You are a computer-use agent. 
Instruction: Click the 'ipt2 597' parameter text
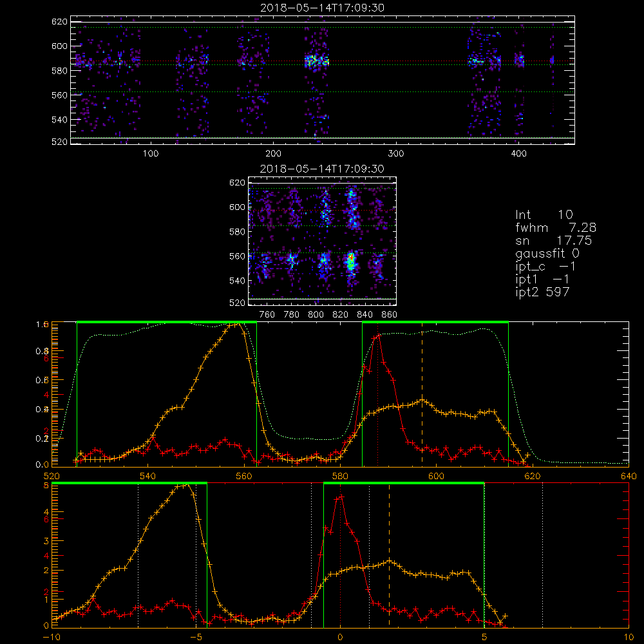[542, 292]
